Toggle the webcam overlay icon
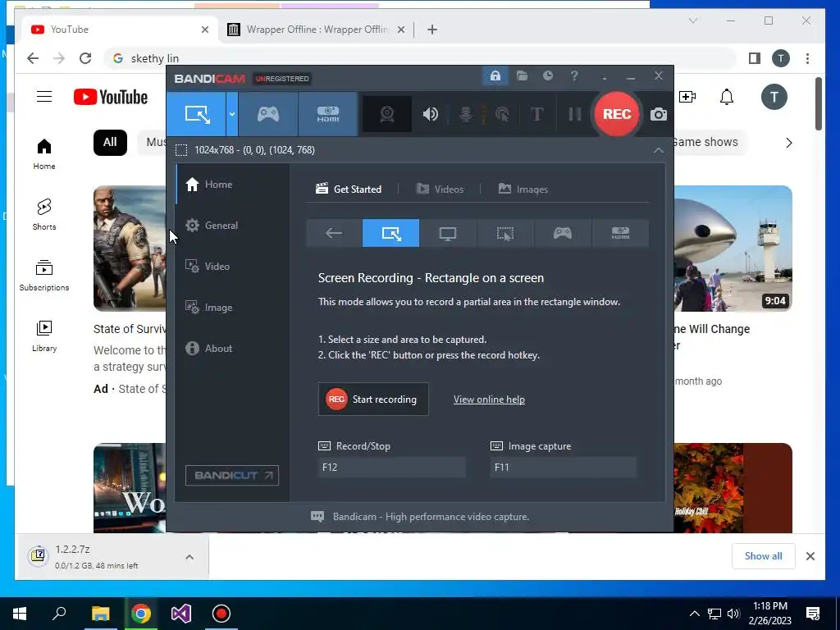Viewport: 840px width, 630px height. pos(387,114)
